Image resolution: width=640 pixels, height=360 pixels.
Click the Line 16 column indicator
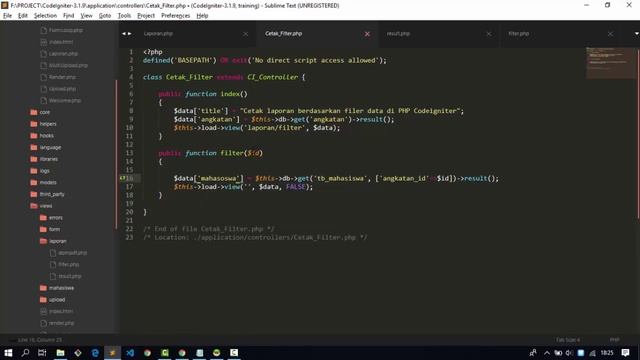pos(40,340)
